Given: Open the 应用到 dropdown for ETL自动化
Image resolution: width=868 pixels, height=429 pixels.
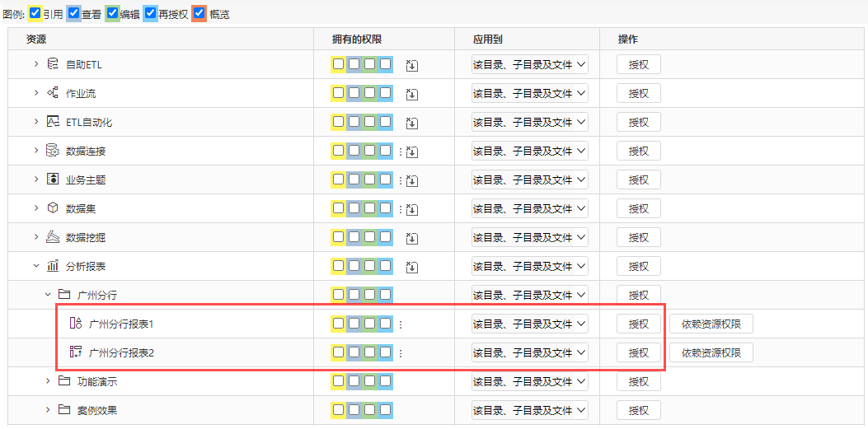Looking at the screenshot, I should pos(530,122).
